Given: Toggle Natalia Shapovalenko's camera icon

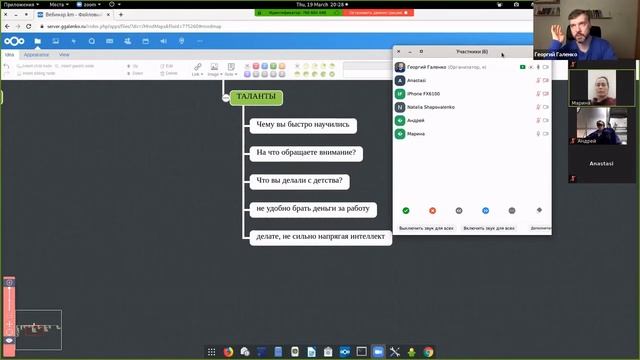Looking at the screenshot, I should tap(546, 107).
